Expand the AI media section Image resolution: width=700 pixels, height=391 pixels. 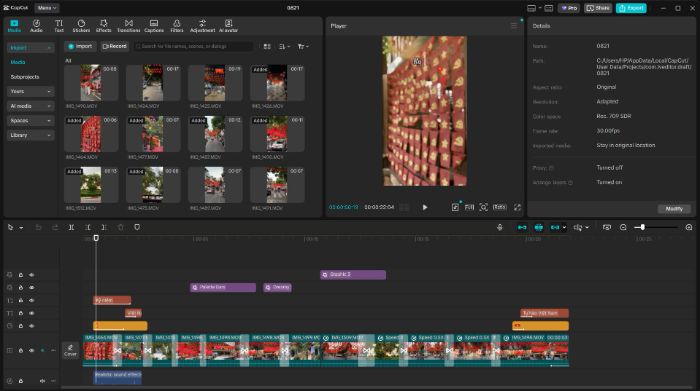tap(30, 106)
